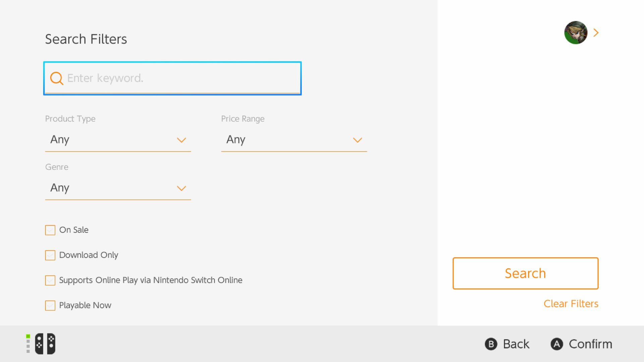Click the Joy-Con controller icon

coord(45,344)
